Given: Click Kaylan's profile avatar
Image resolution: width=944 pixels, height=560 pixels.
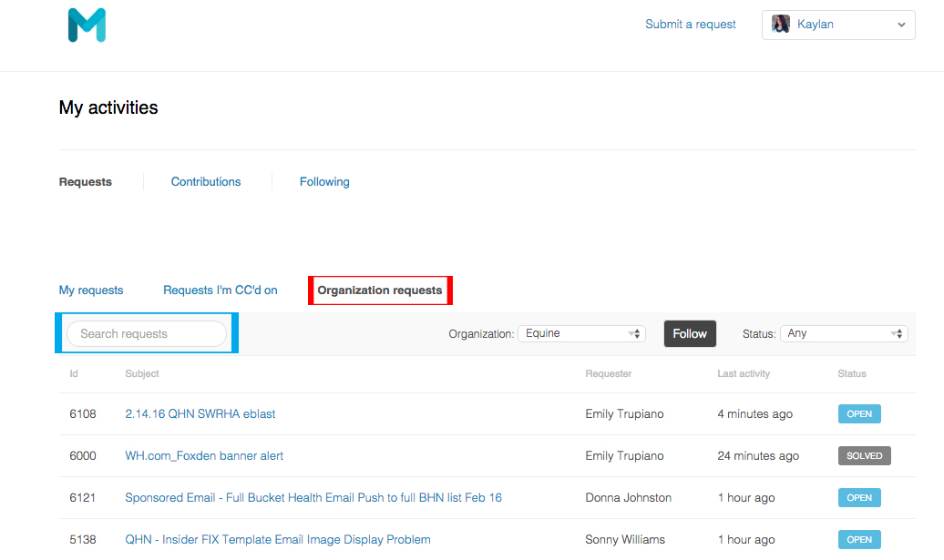Looking at the screenshot, I should [781, 25].
